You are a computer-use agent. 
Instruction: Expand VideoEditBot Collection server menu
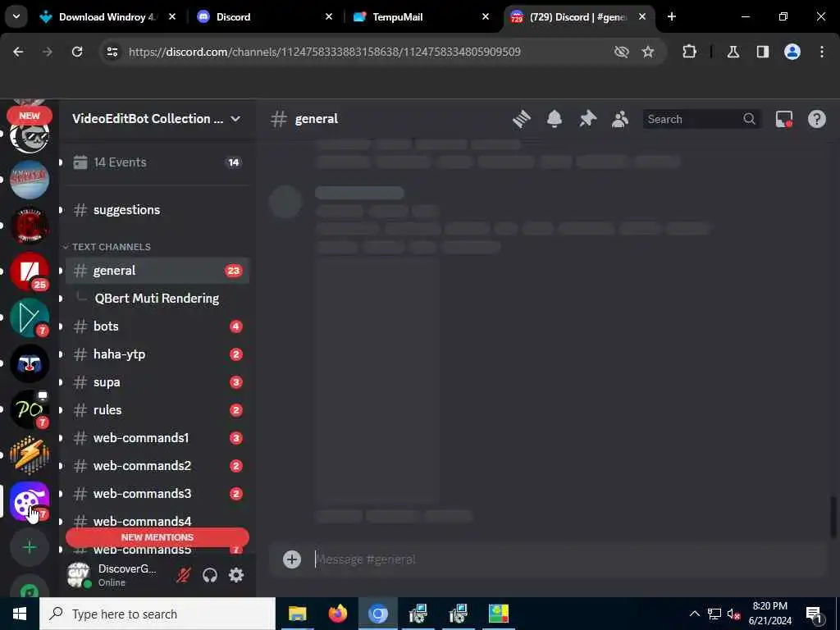click(x=157, y=119)
